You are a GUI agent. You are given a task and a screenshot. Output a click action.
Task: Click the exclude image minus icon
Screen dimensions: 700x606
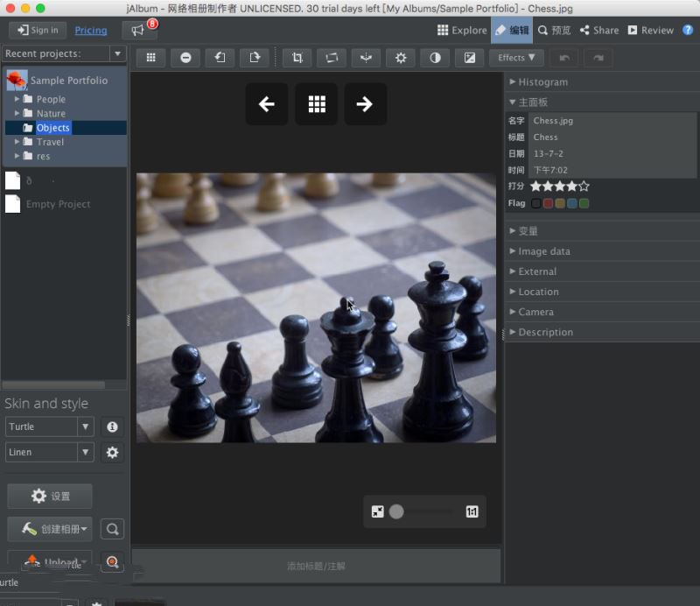185,58
